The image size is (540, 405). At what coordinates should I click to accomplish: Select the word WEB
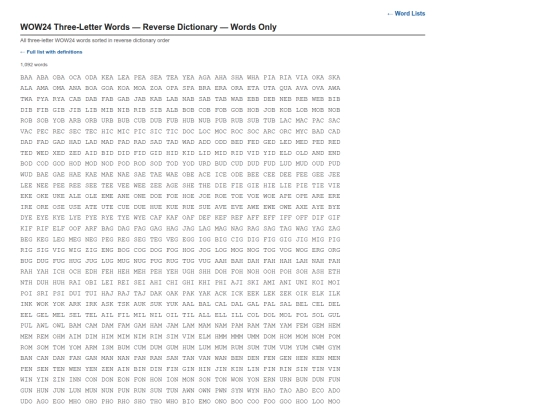tap(318, 99)
